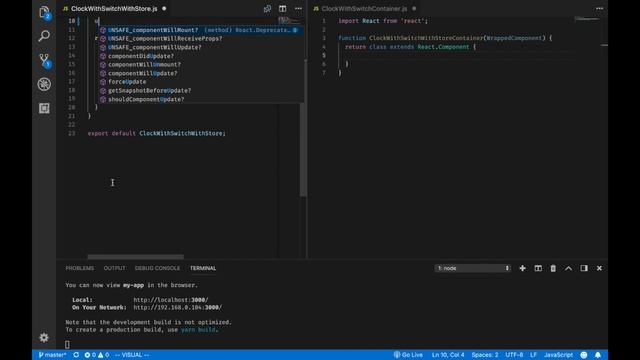The image size is (640, 360).
Task: Choose componentWillUnmount? suggestion
Action: coord(200,64)
